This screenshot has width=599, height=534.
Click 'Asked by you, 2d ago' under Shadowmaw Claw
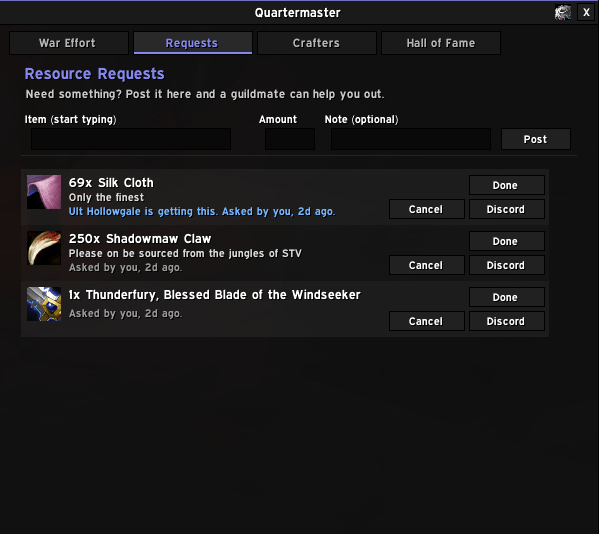[x=126, y=267]
